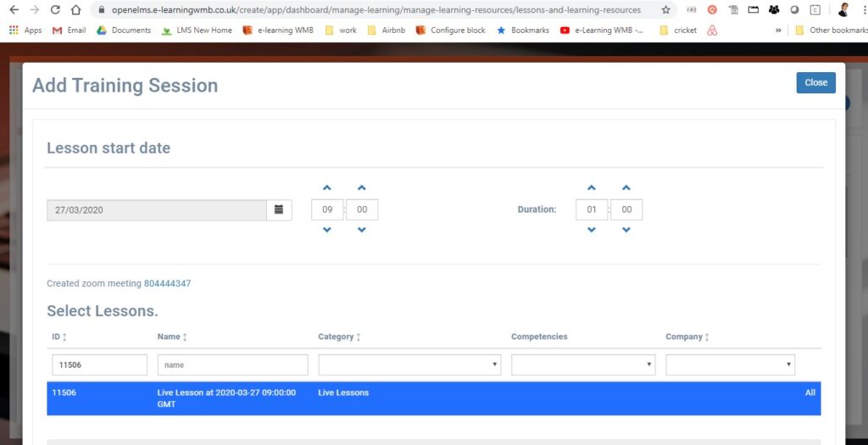Open the LMS New Home bookmark
Image resolution: width=868 pixels, height=445 pixels.
coord(197,31)
